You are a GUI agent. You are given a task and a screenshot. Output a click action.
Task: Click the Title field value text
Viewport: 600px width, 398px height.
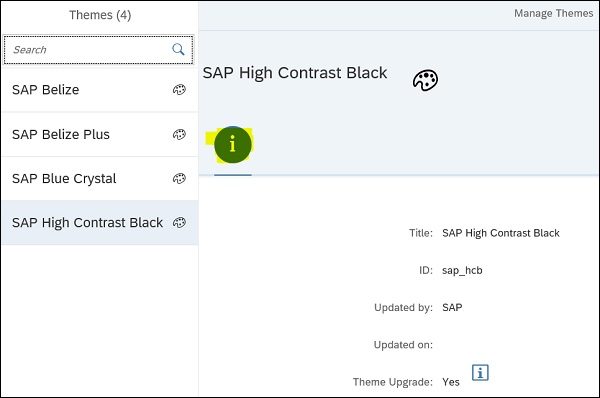click(x=501, y=233)
